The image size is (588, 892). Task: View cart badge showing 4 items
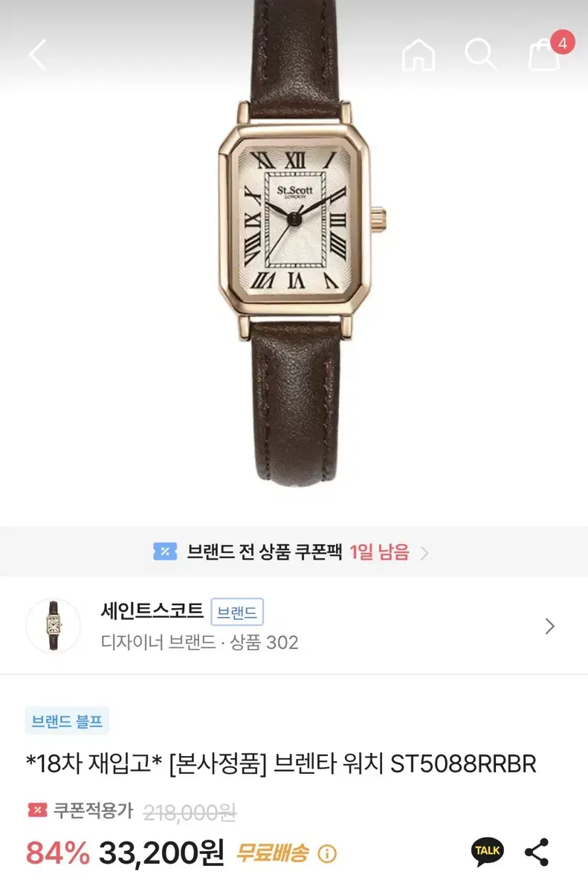click(562, 42)
